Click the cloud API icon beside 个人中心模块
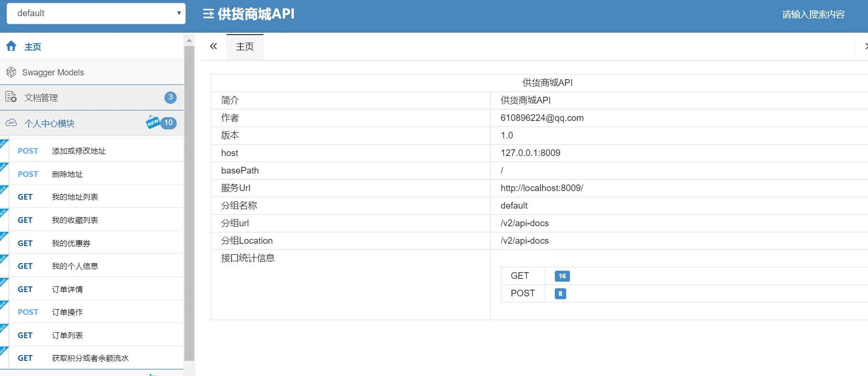Image resolution: width=868 pixels, height=376 pixels. tap(11, 123)
